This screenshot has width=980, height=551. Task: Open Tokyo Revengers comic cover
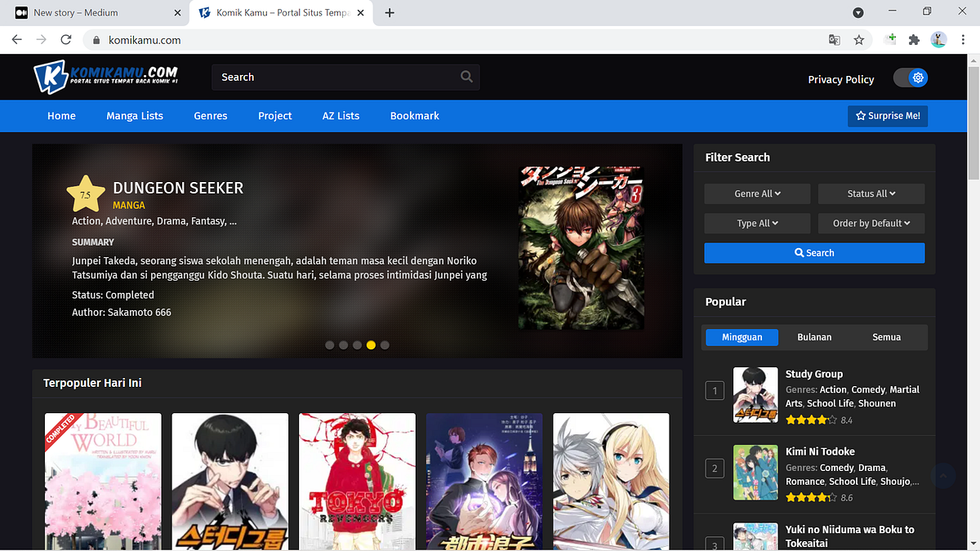(x=357, y=482)
